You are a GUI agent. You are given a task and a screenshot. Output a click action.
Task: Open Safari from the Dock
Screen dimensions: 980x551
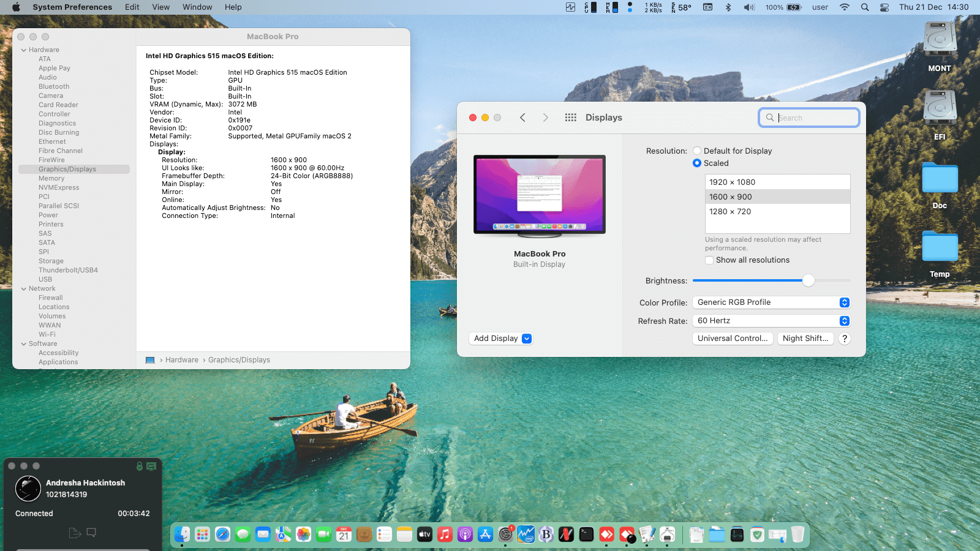click(222, 534)
